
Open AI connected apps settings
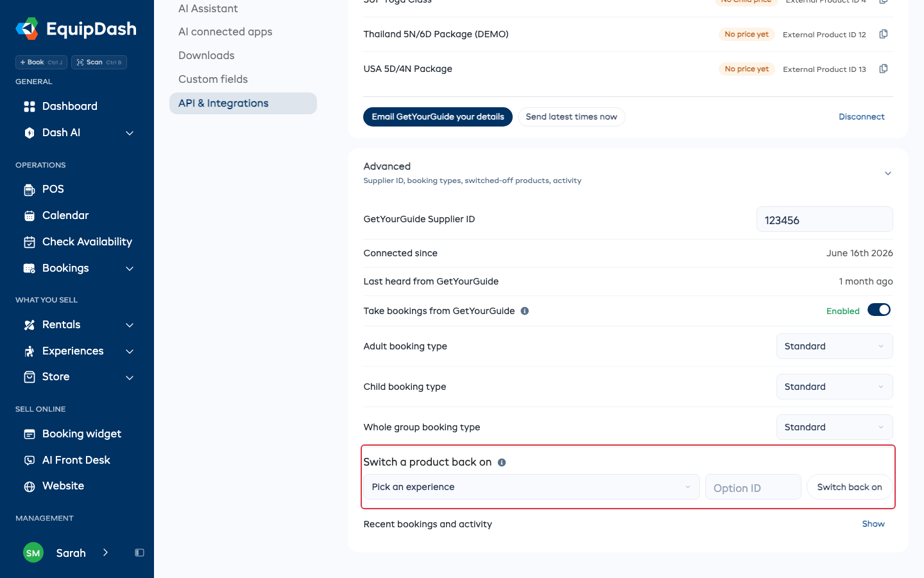click(225, 31)
